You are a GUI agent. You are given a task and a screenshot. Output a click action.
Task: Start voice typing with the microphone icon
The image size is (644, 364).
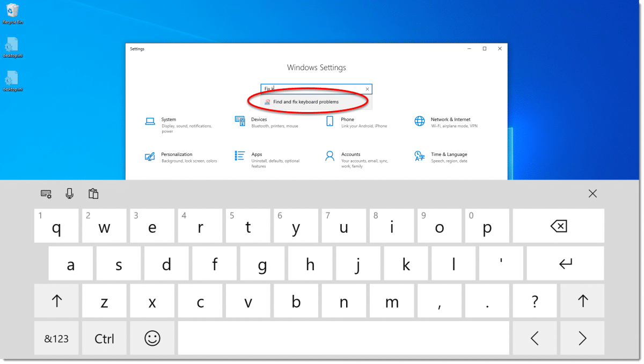(69, 194)
